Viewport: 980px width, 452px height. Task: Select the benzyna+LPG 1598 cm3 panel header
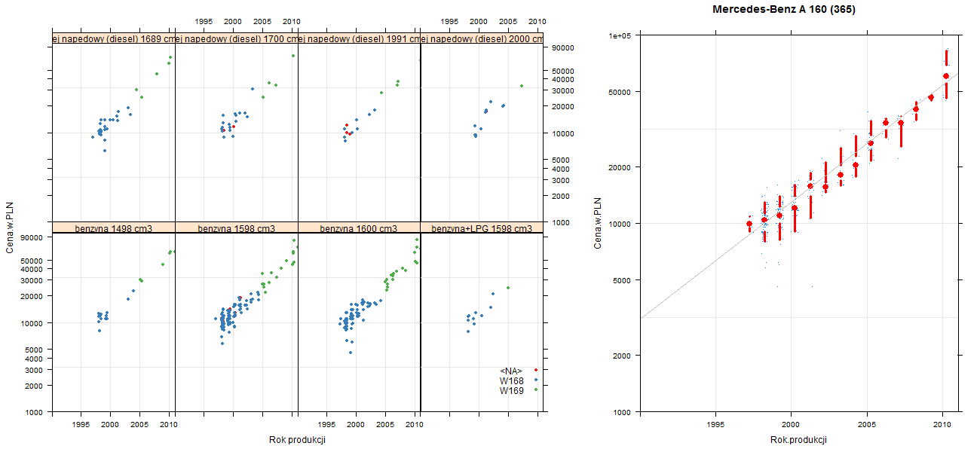click(x=482, y=228)
